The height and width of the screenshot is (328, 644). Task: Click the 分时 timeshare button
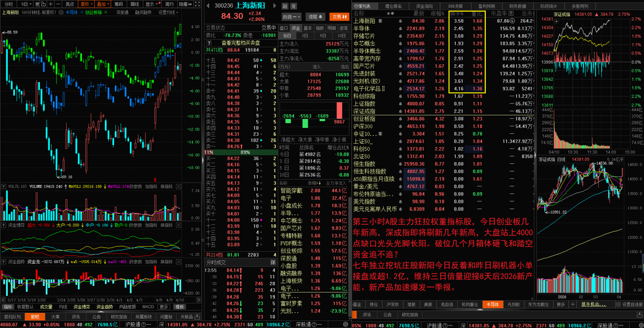coord(9,4)
